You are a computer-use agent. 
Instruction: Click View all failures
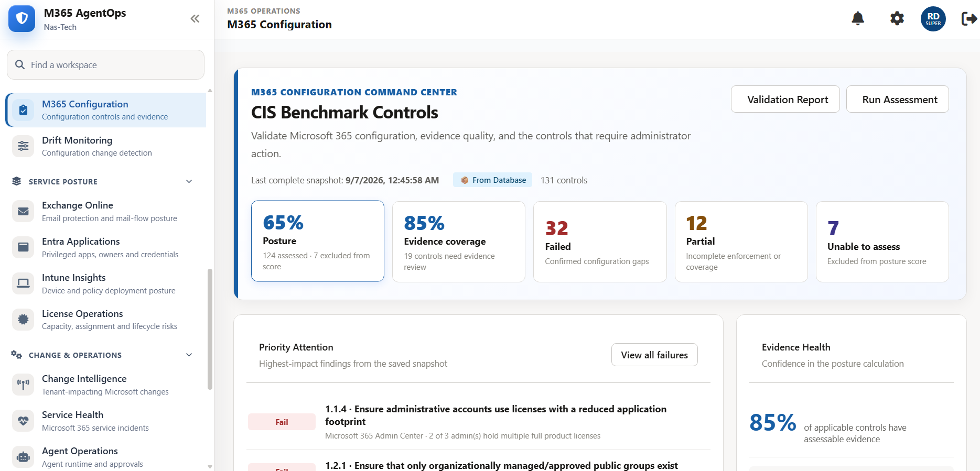click(x=654, y=355)
